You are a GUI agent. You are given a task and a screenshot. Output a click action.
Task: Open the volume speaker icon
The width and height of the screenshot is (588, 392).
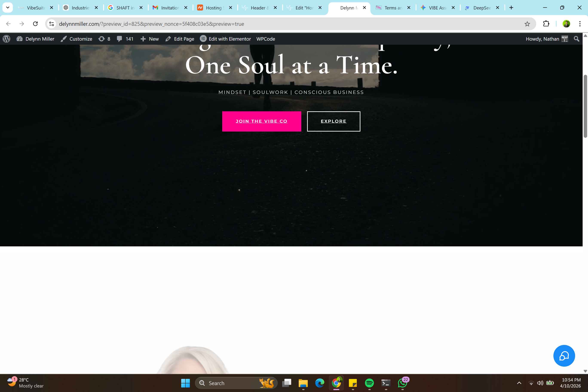(540, 383)
